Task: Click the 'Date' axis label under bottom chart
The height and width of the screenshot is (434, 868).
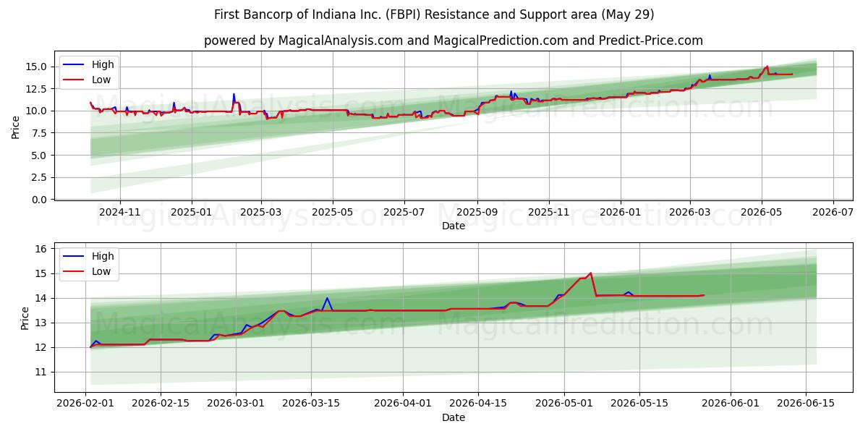Action: click(x=454, y=417)
